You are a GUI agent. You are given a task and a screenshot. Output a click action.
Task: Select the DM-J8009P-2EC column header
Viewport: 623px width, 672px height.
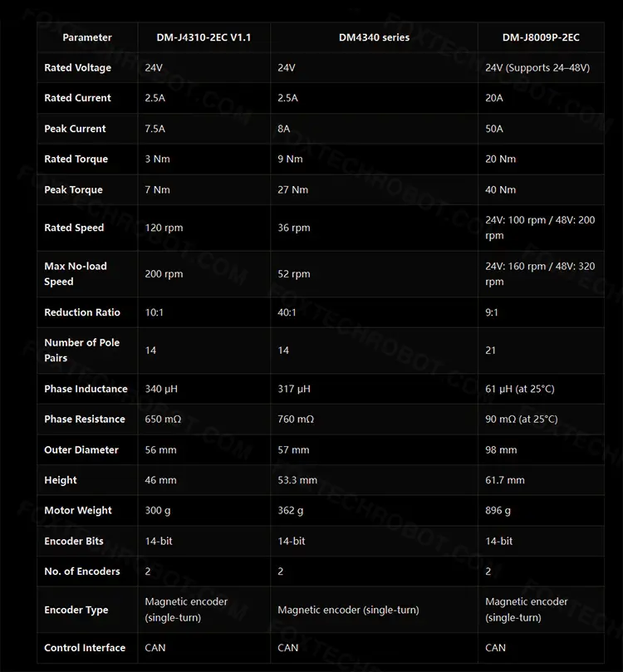541,37
